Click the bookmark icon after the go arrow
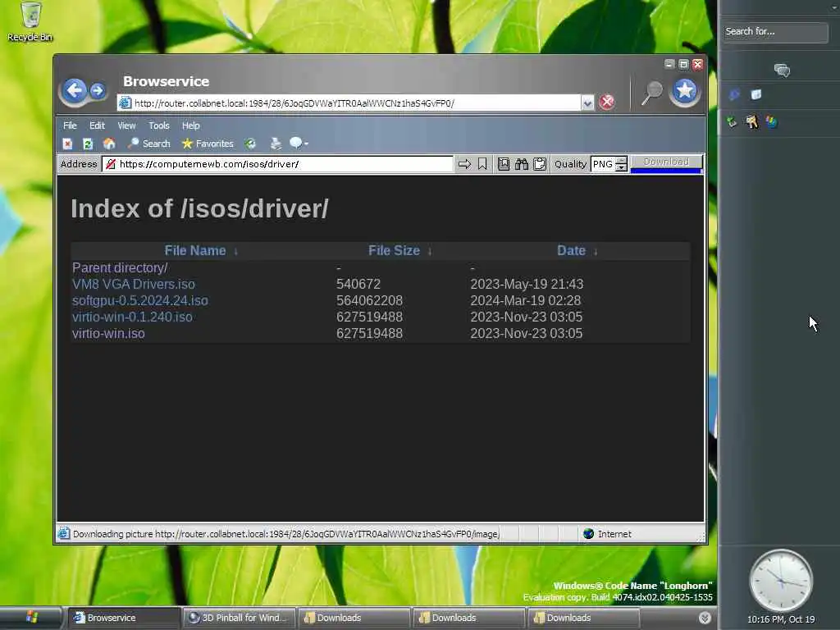 coord(482,164)
